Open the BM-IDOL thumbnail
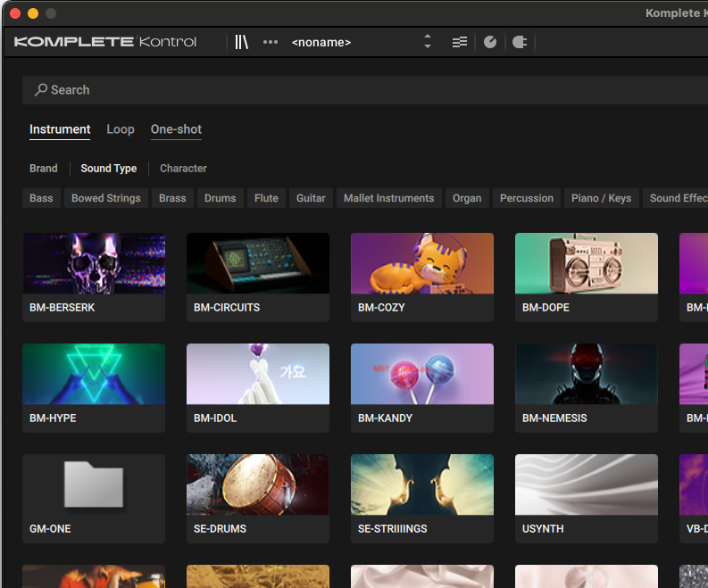Viewport: 708px width, 588px height. coord(258,374)
